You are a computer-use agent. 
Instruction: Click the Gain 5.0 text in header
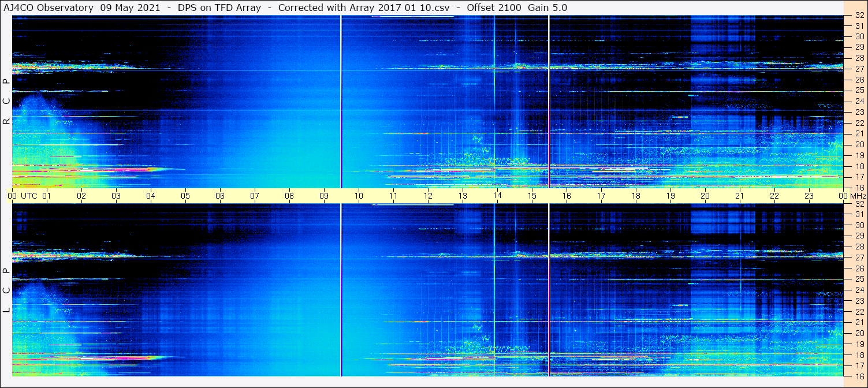[x=547, y=8]
